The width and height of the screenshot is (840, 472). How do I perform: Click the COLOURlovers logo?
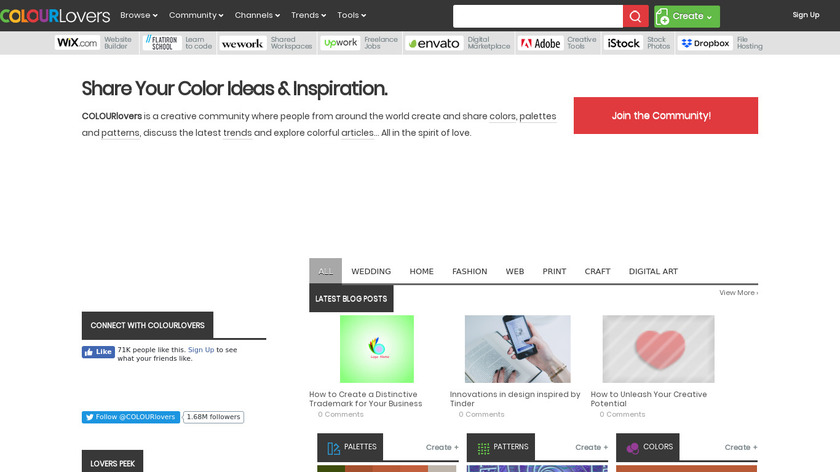coord(55,16)
